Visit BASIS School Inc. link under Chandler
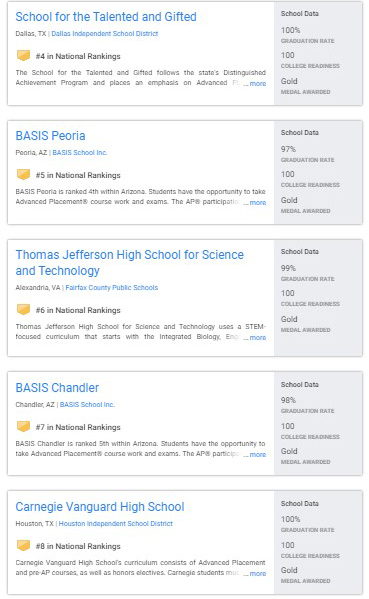 click(x=87, y=405)
